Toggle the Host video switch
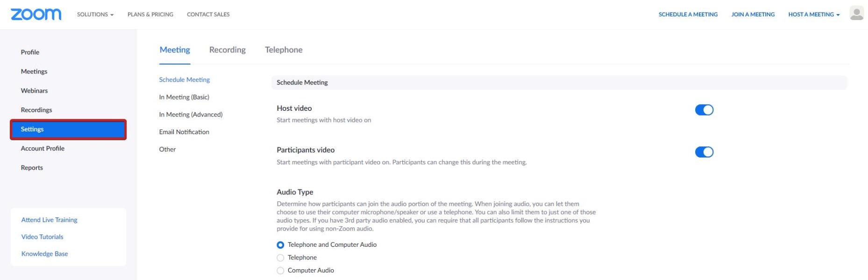The width and height of the screenshot is (868, 280). click(704, 110)
